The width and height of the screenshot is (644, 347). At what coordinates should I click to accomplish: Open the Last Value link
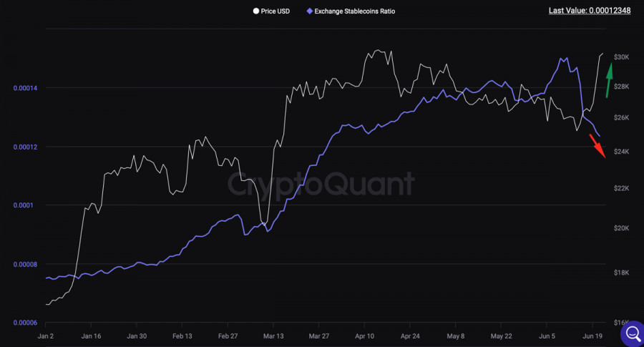coord(589,11)
